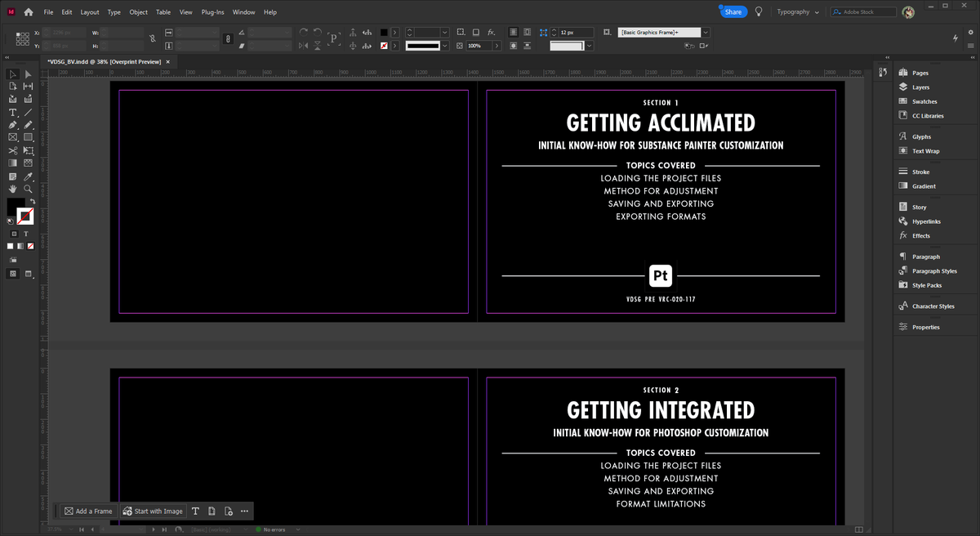Open the Layout menu
The height and width of the screenshot is (536, 980).
[x=90, y=12]
